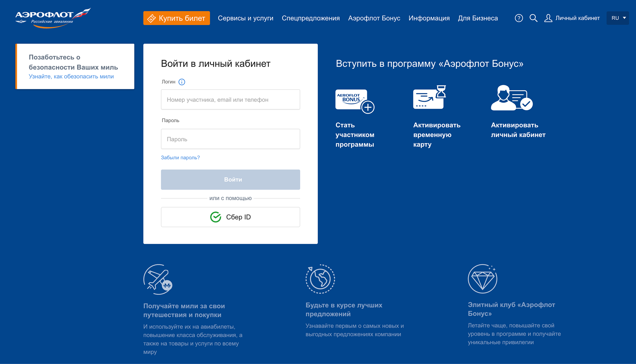Click the Будьте в курсе лучших предложений heading
The height and width of the screenshot is (364, 636).
pyautogui.click(x=344, y=309)
